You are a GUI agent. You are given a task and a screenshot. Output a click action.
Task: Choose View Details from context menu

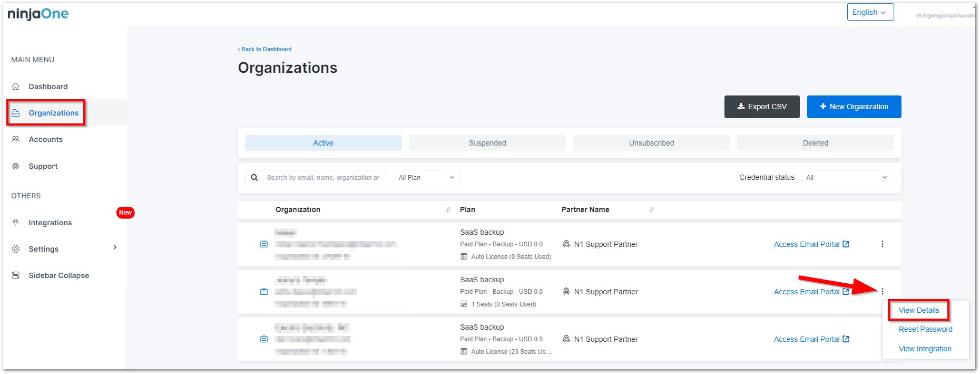point(919,310)
